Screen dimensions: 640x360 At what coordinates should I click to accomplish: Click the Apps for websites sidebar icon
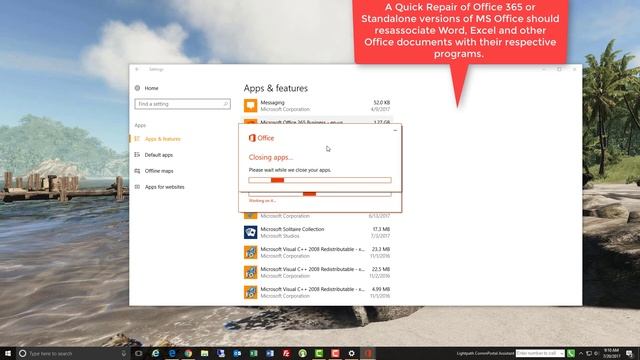(137, 187)
